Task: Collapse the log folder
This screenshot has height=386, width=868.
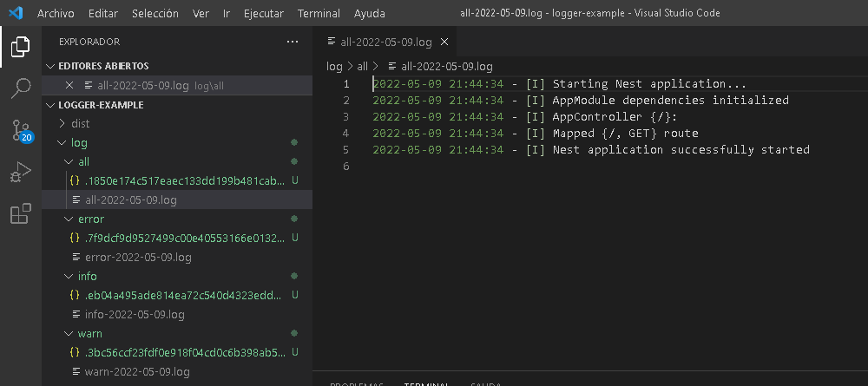Action: (62, 142)
